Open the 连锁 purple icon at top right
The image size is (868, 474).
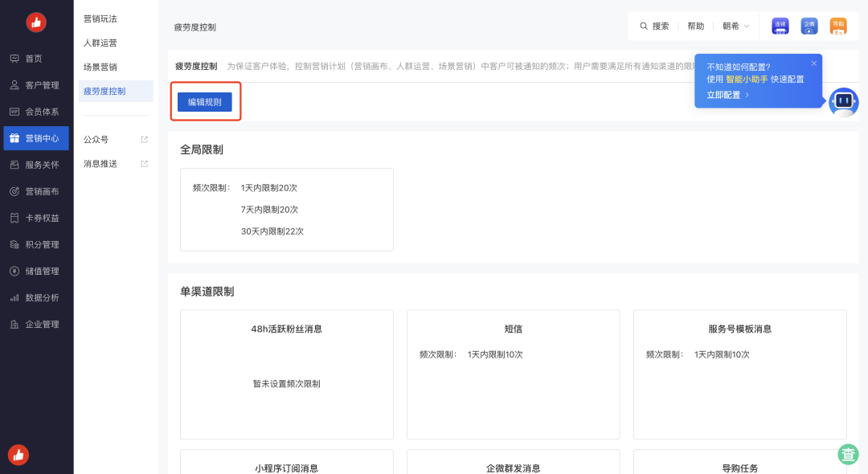pos(780,26)
